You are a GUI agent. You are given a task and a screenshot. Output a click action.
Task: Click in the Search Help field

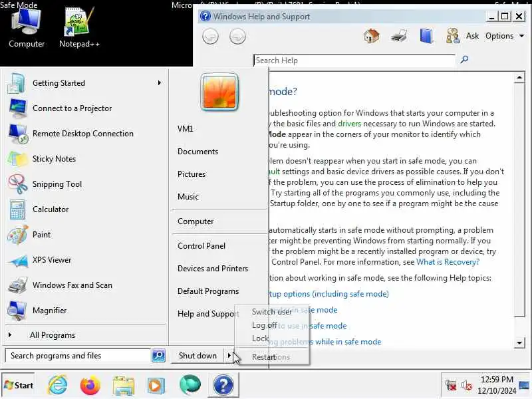(354, 60)
